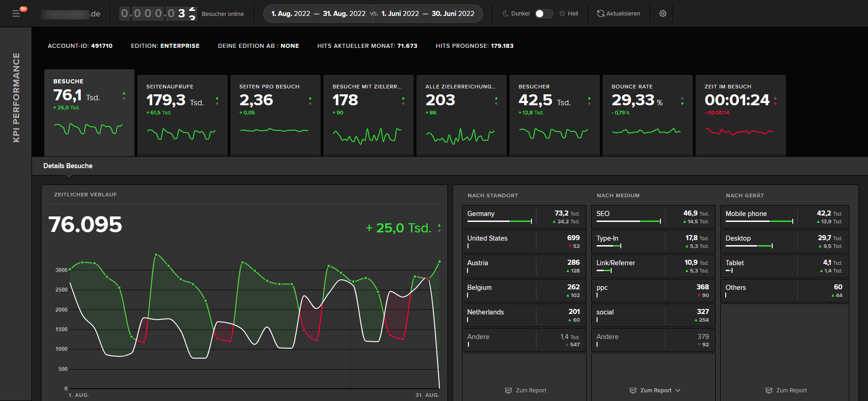This screenshot has height=401, width=868.
Task: Open the comparison range 1. Juni 2022
Action: (x=428, y=14)
